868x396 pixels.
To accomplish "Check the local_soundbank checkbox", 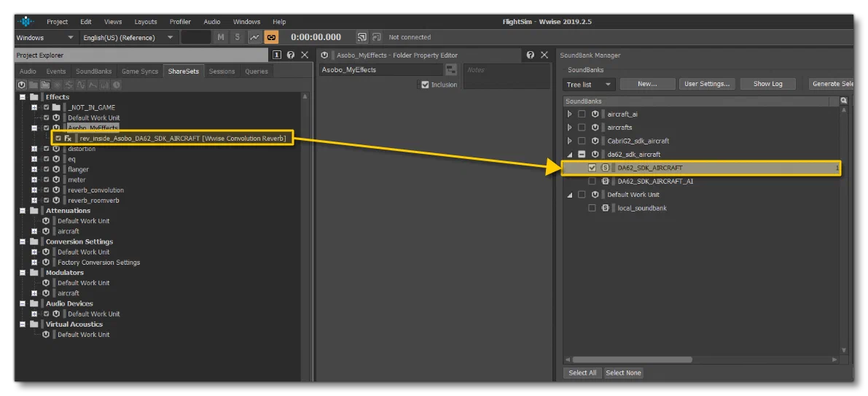I will point(592,209).
